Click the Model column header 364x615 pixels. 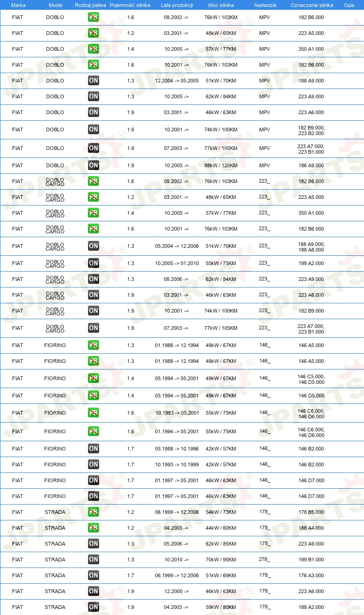(55, 5)
